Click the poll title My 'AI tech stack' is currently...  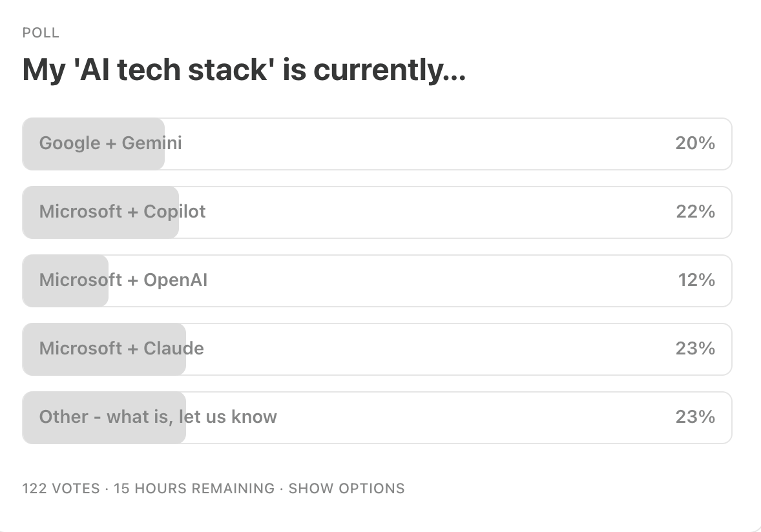pos(244,70)
